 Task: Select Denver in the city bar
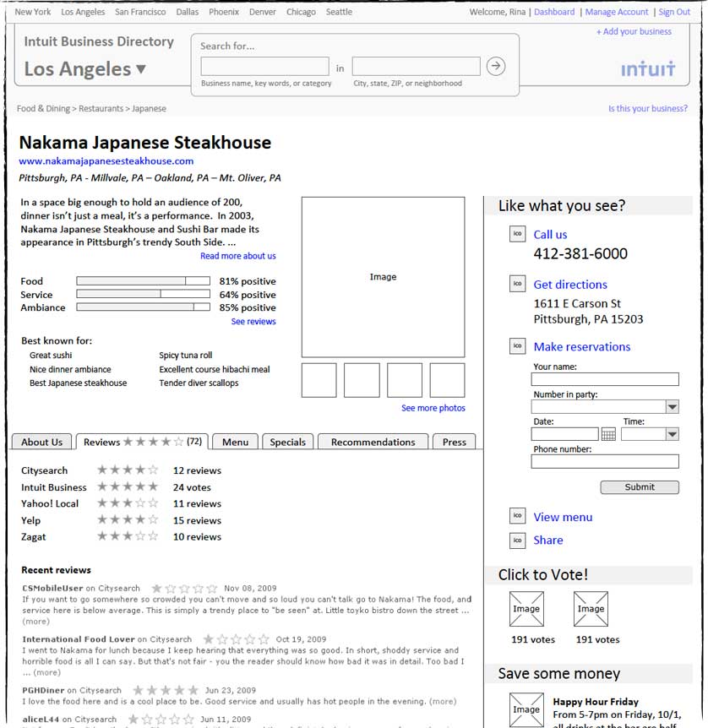(263, 12)
